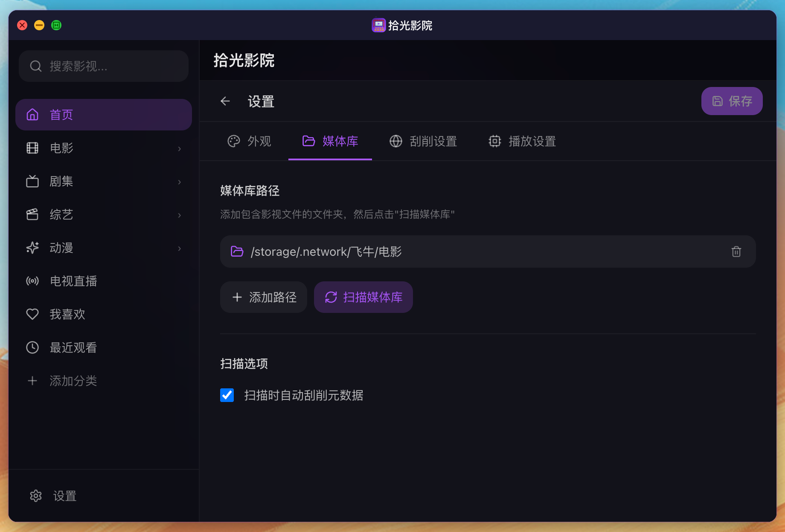The width and height of the screenshot is (785, 532).
Task: Delete the /storage/.network/飞牛/电影 path with trash icon
Action: (736, 252)
